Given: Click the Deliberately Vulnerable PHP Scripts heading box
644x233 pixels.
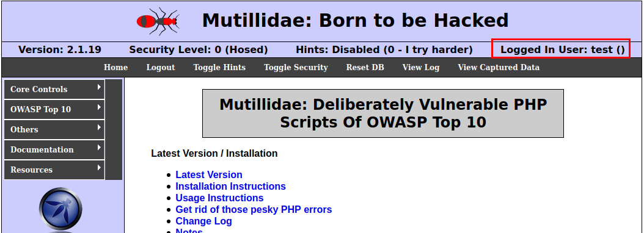Looking at the screenshot, I should [x=382, y=113].
